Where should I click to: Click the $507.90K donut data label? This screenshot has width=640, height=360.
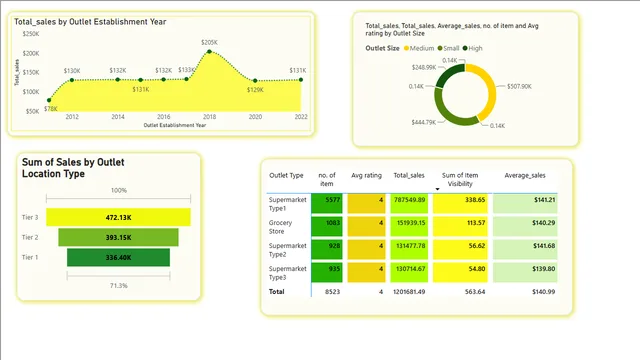[x=519, y=87]
